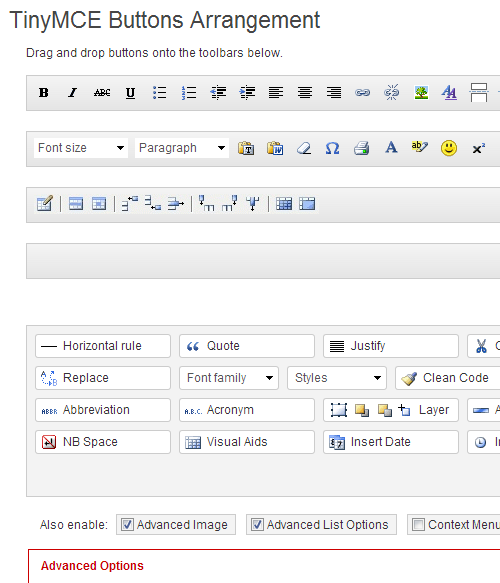The image size is (500, 583).
Task: Select the yellow smiley Emotions icon
Action: coord(449,148)
